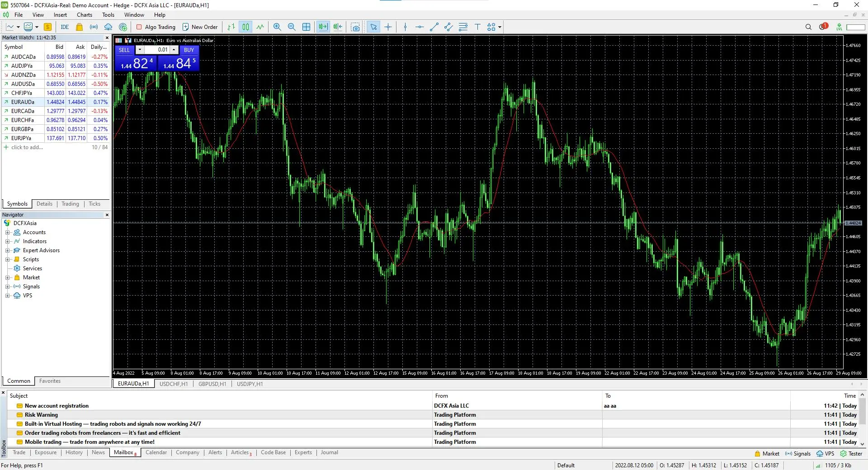Click the search magnifier icon
Screen dimensions: 868x470
point(808,27)
